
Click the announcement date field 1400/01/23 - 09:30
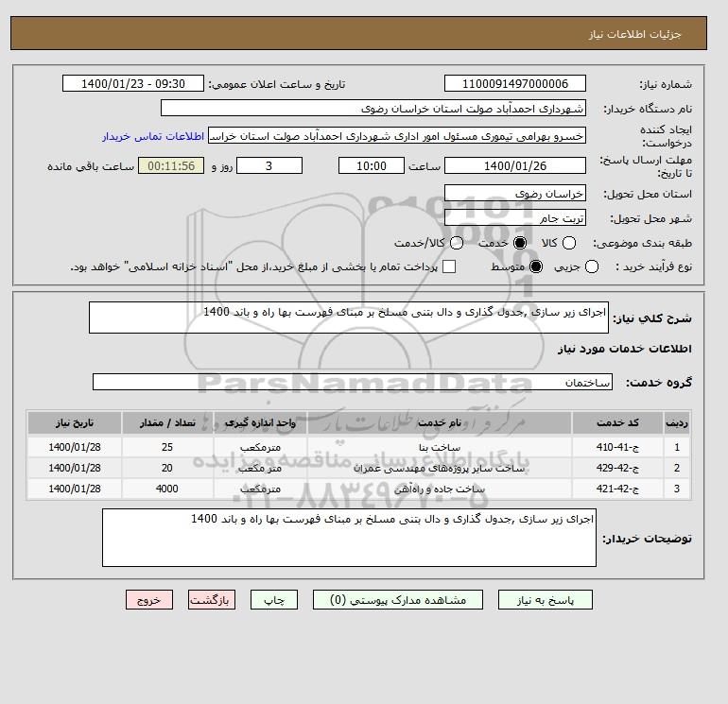click(x=133, y=83)
